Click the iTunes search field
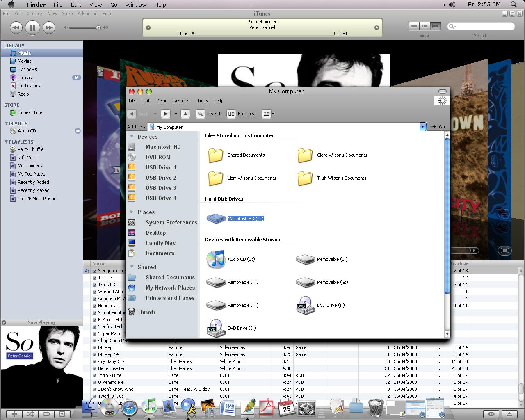The width and height of the screenshot is (525, 420). tap(481, 26)
